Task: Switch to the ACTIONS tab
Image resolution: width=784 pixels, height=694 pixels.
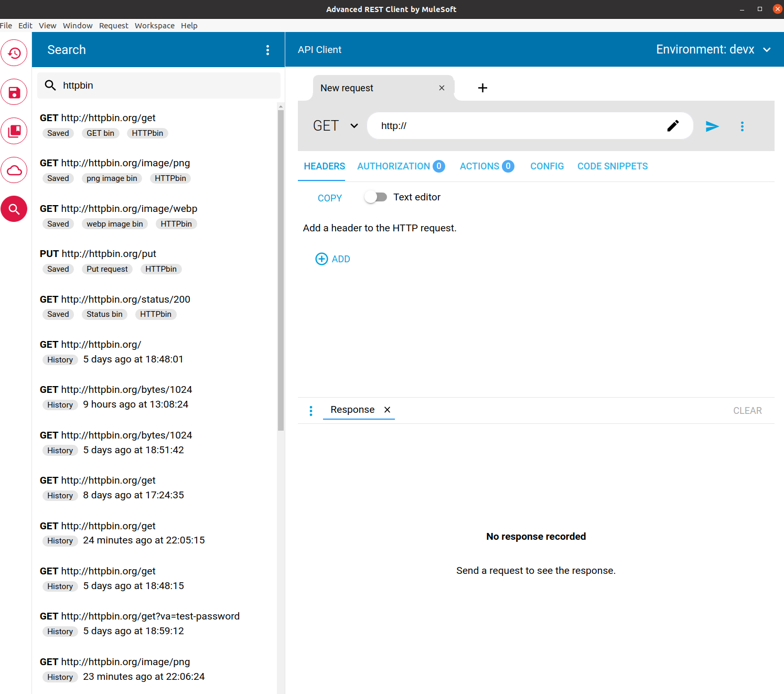Action: point(487,166)
